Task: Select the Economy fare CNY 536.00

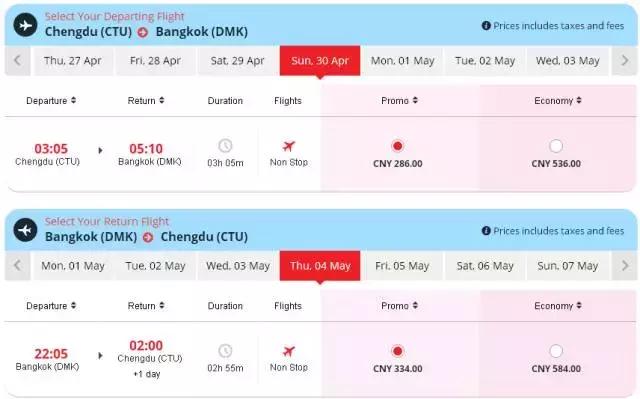Action: click(556, 146)
